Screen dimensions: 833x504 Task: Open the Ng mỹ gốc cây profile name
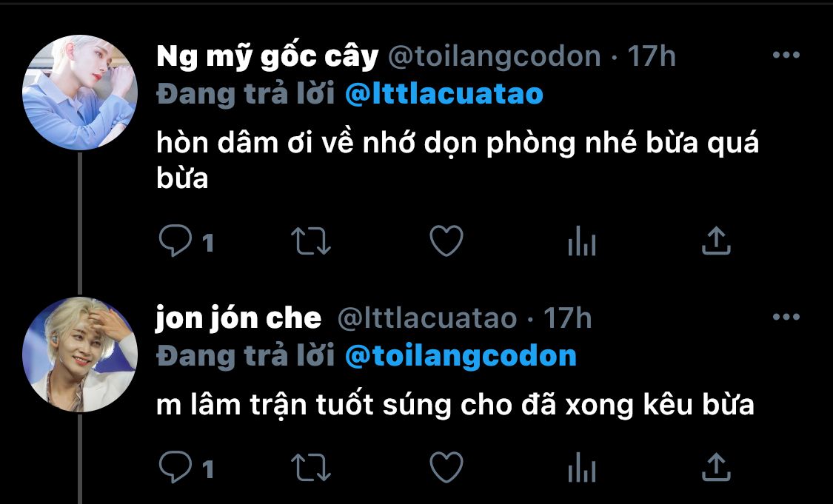click(x=267, y=57)
